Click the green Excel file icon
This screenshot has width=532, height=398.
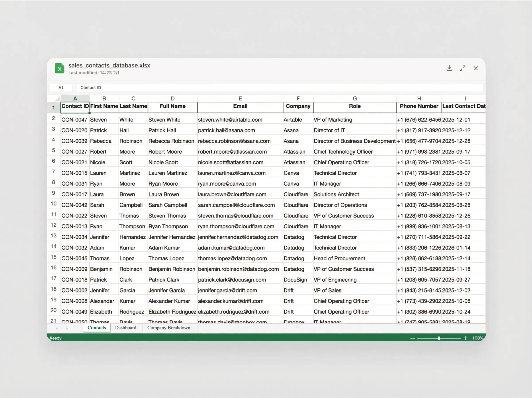coord(59,68)
